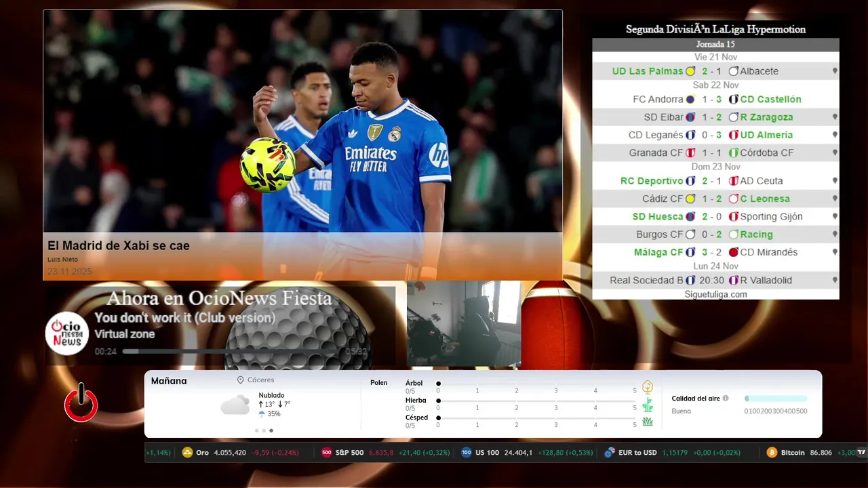Click the stadium pin on Málaga CF row
This screenshot has height=488, width=868.
point(835,252)
